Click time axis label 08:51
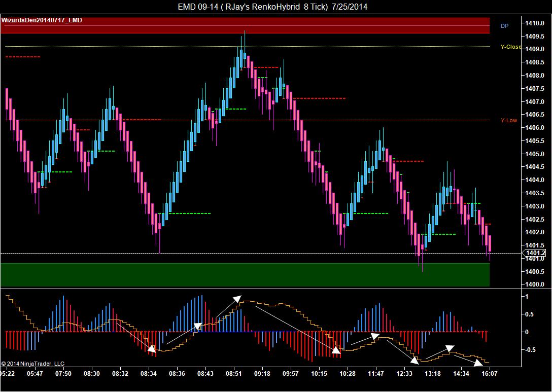The height and width of the screenshot is (392, 552). [x=234, y=373]
